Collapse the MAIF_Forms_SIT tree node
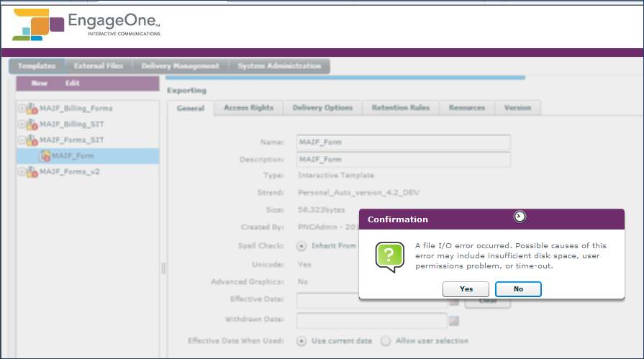The width and height of the screenshot is (644, 359). point(22,140)
